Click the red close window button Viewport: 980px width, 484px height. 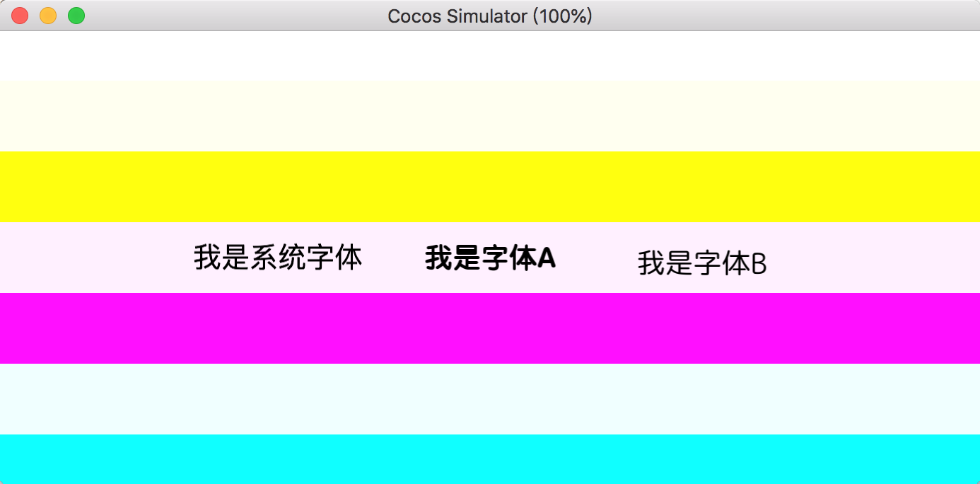[20, 16]
